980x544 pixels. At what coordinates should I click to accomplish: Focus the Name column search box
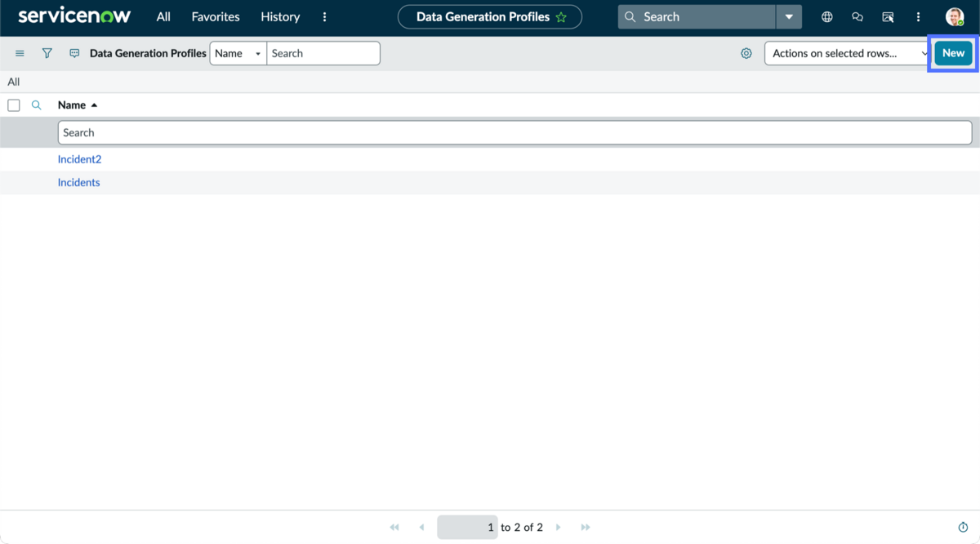tap(514, 132)
